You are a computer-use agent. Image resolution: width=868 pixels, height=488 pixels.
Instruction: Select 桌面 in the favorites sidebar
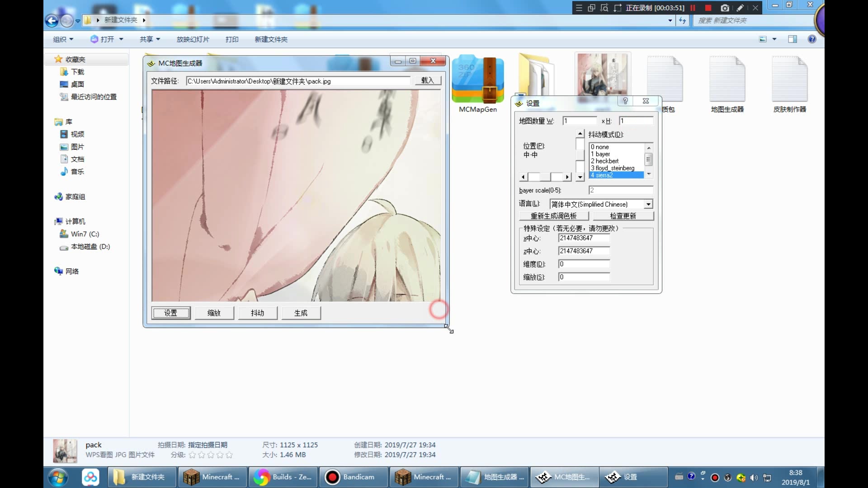(x=77, y=84)
